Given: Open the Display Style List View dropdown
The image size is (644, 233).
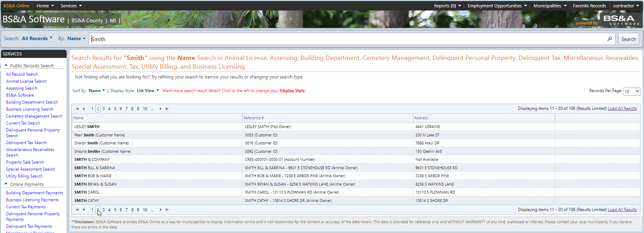Looking at the screenshot, I should click(148, 91).
